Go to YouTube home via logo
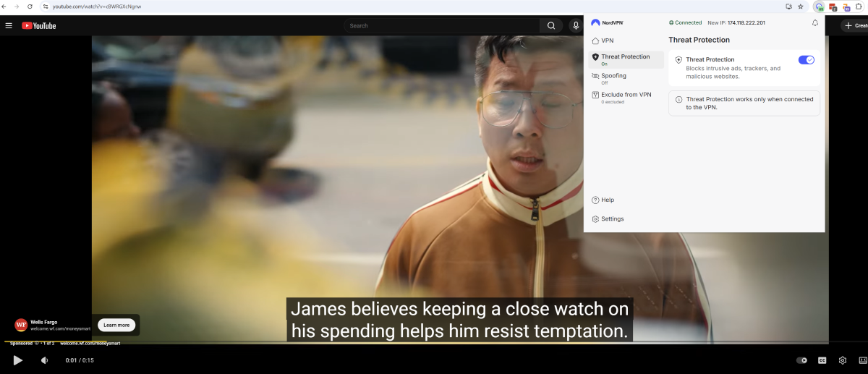The height and width of the screenshot is (374, 868). click(39, 25)
